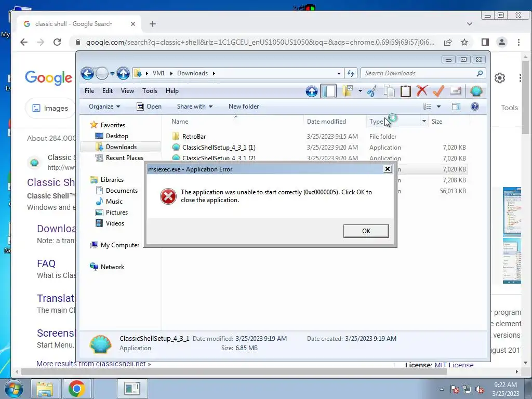The width and height of the screenshot is (532, 399).
Task: Open the Share with dropdown
Action: click(x=194, y=107)
